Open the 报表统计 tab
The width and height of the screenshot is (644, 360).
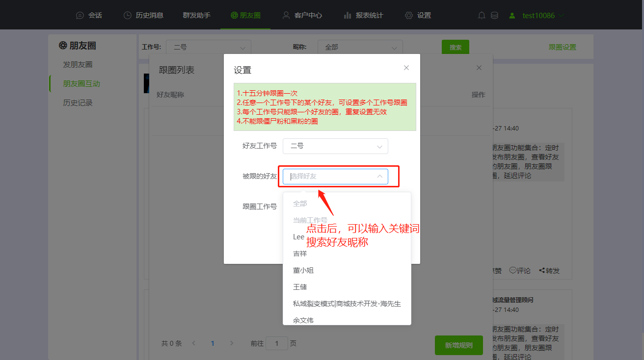[363, 15]
